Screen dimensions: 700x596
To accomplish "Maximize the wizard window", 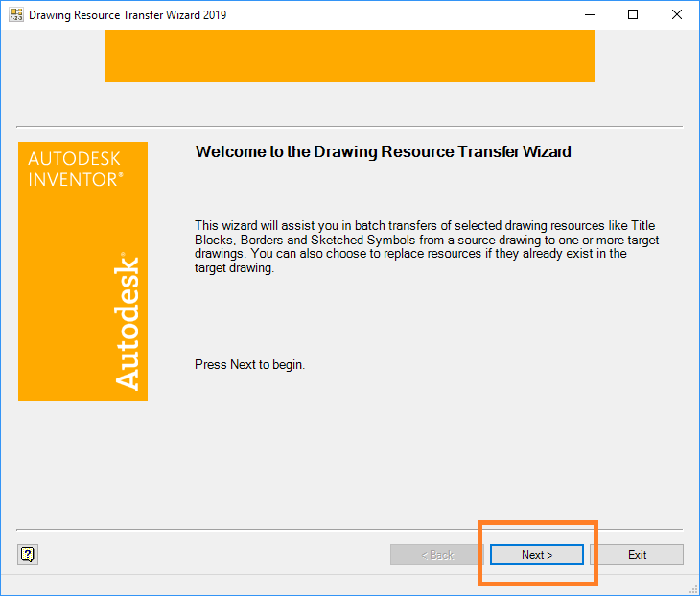I will tap(633, 14).
